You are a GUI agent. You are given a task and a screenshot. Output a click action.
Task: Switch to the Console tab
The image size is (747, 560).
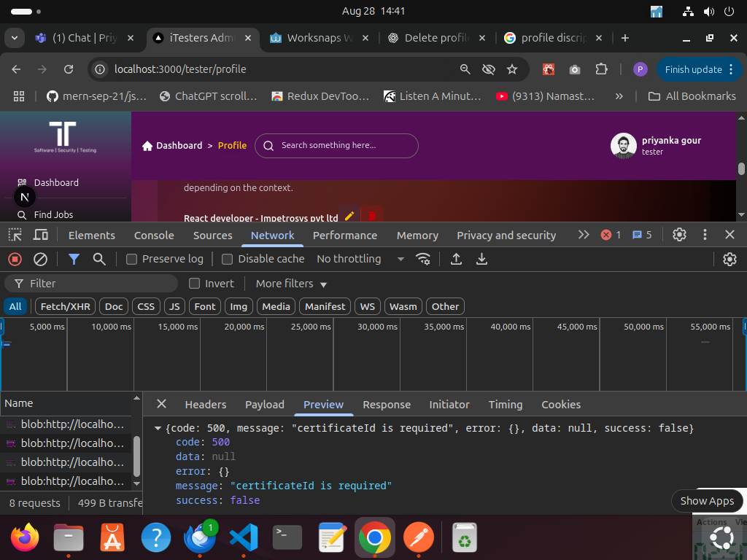tap(154, 235)
